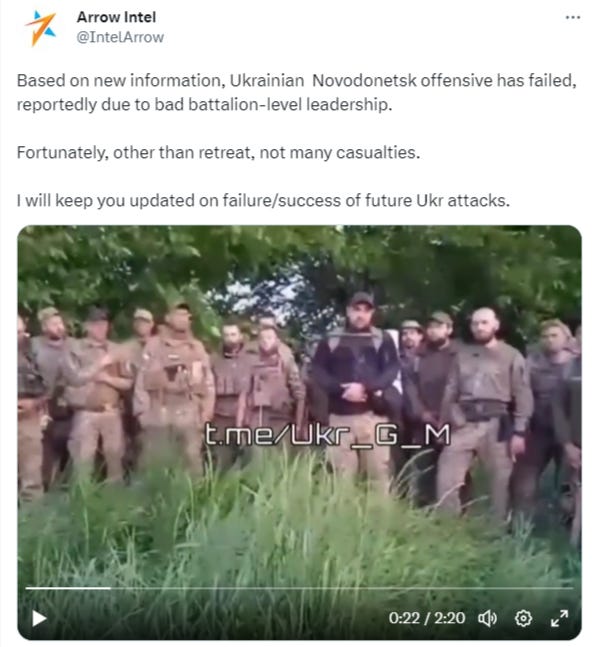This screenshot has width=592, height=647.
Task: Open the @IntelArrow handle link
Action: click(120, 37)
